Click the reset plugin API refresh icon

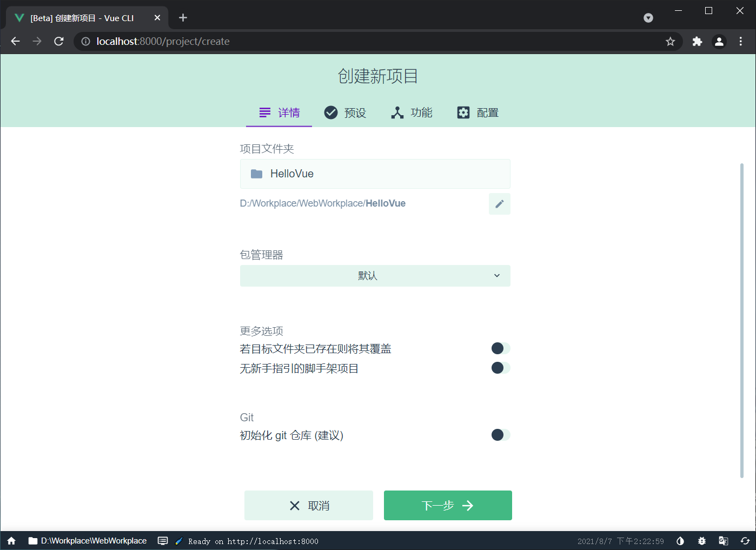[x=745, y=541]
